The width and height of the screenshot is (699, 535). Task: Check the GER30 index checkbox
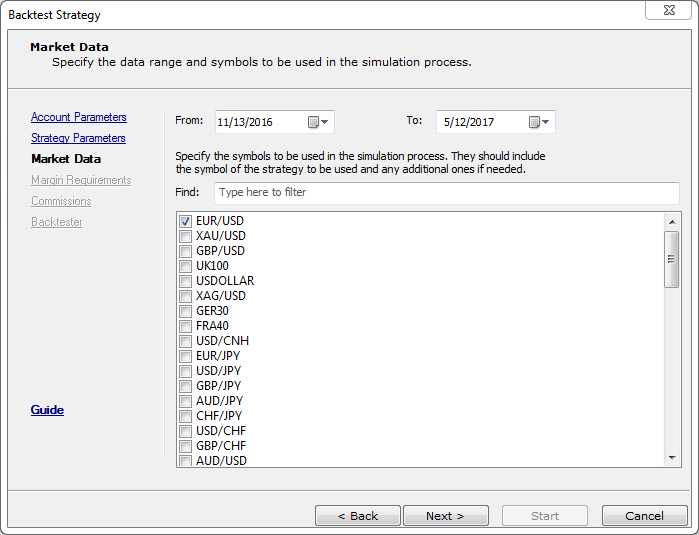point(185,311)
